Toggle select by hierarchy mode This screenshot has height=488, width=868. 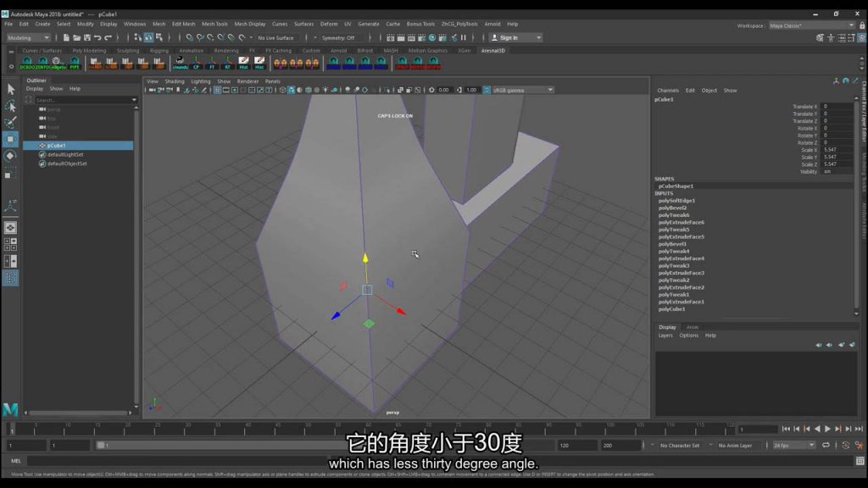[x=138, y=37]
